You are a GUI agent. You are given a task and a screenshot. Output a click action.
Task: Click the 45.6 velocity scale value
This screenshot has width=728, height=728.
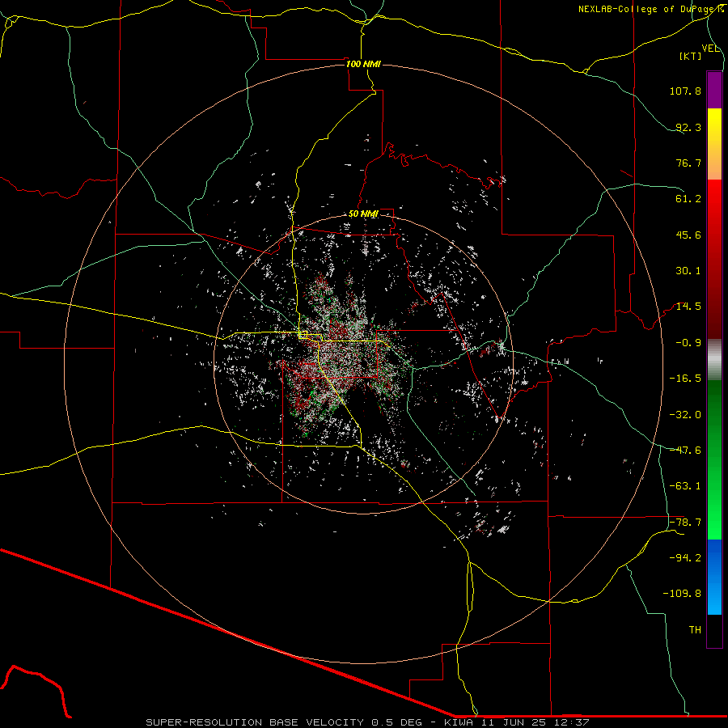[688, 235]
